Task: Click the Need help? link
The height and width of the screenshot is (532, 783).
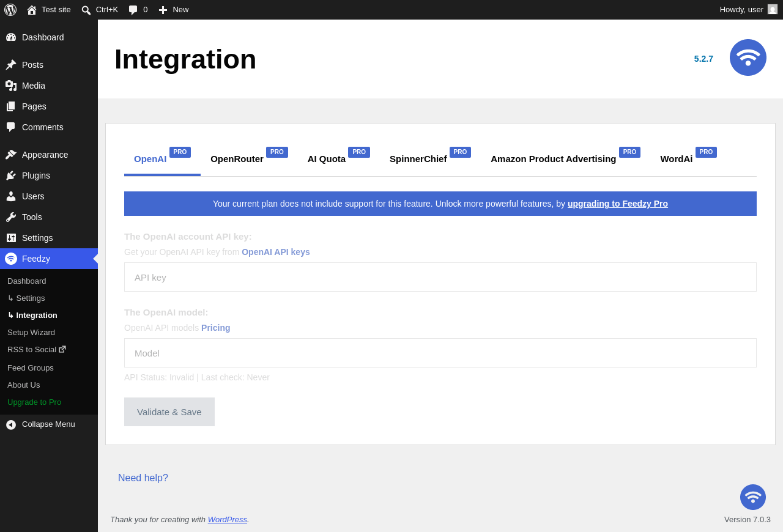Action: click(x=143, y=478)
